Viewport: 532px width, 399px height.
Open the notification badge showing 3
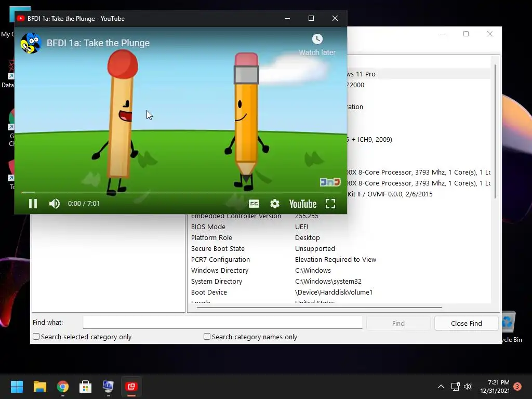[517, 387]
